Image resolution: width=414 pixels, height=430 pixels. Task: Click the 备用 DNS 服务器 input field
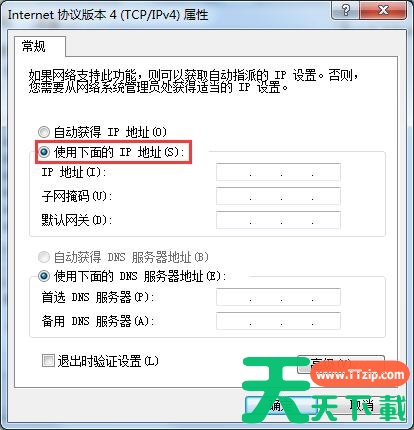(x=278, y=321)
